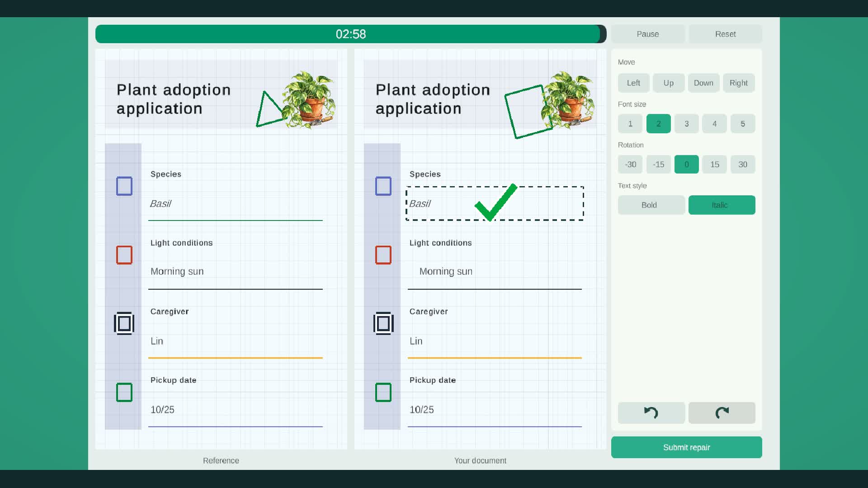The width and height of the screenshot is (868, 488).
Task: Select the Lin value in your document
Action: point(416,341)
